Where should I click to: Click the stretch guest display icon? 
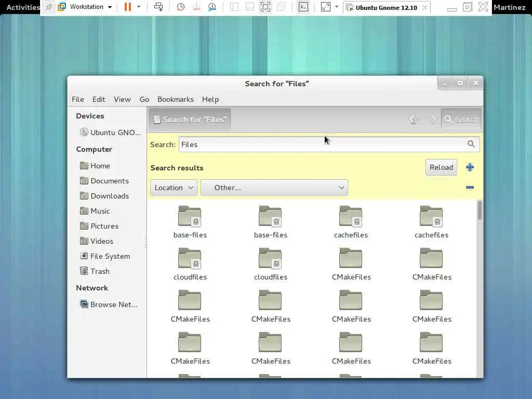tap(325, 7)
